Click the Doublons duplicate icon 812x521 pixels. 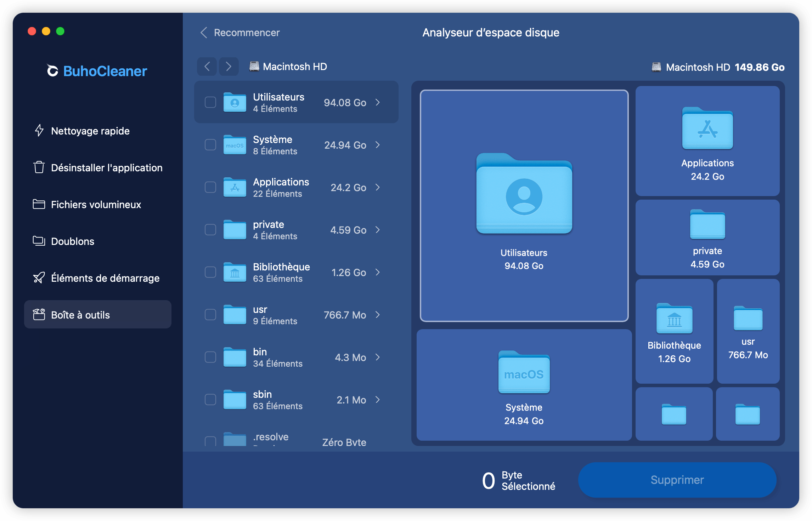pos(39,241)
